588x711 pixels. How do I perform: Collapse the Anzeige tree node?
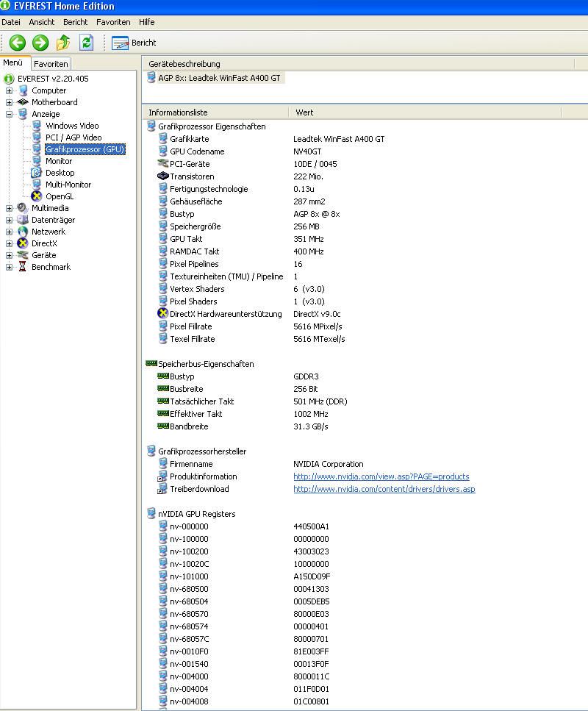click(x=9, y=114)
